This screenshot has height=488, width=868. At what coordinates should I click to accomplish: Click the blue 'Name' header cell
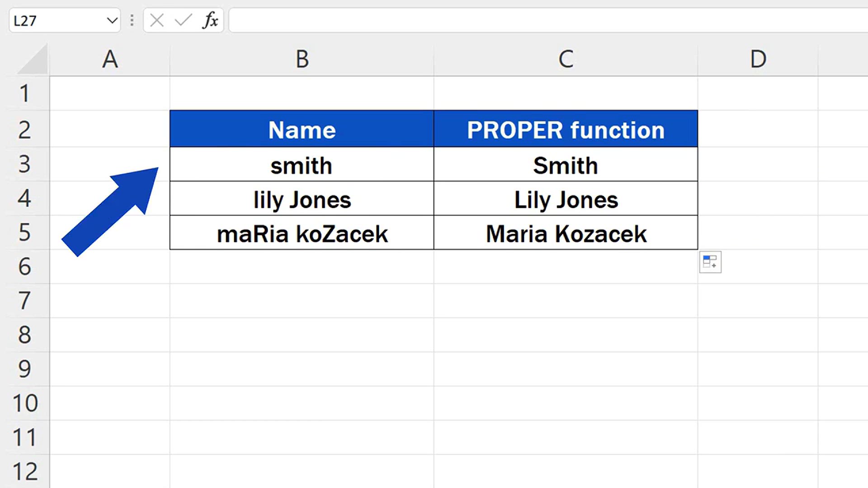coord(302,130)
